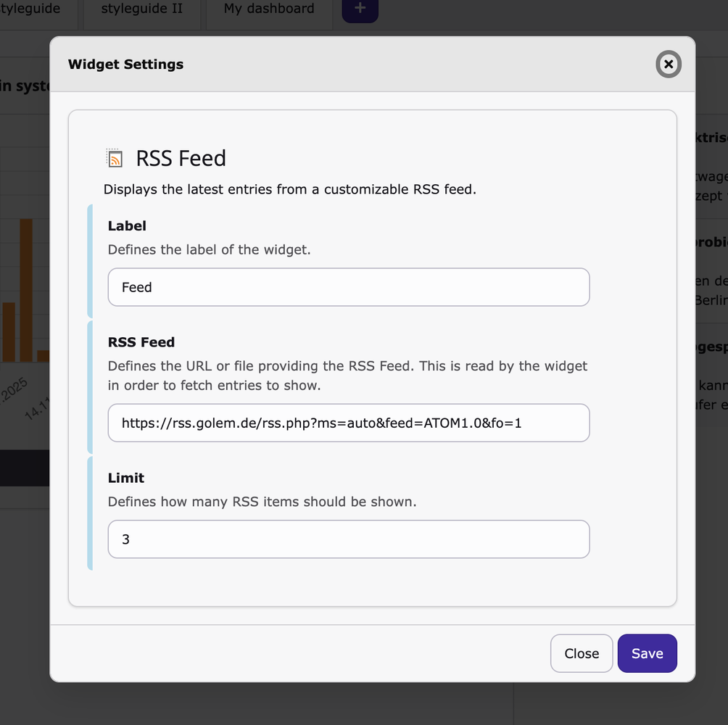This screenshot has height=725, width=728.
Task: Open the My dashboard tab
Action: pos(269,9)
